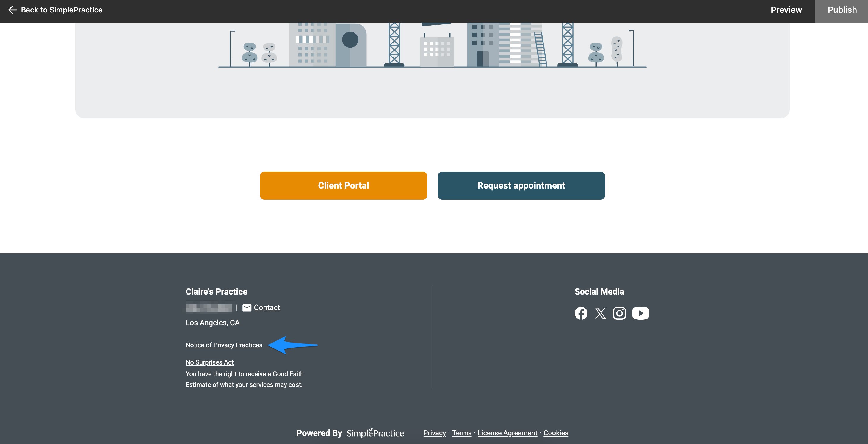
Task: Click the Powered By text
Action: click(x=319, y=433)
